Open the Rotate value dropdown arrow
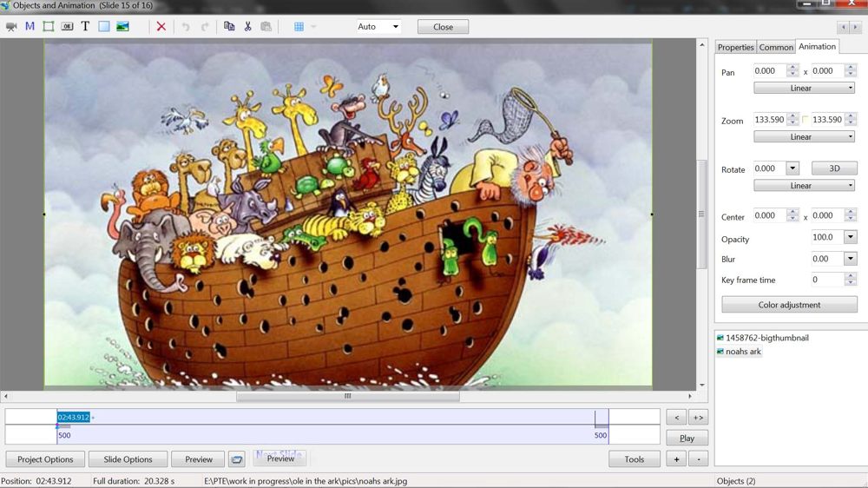 click(x=792, y=168)
